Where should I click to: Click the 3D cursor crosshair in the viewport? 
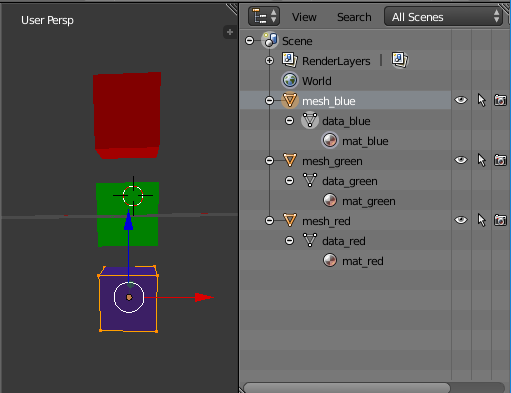click(133, 196)
